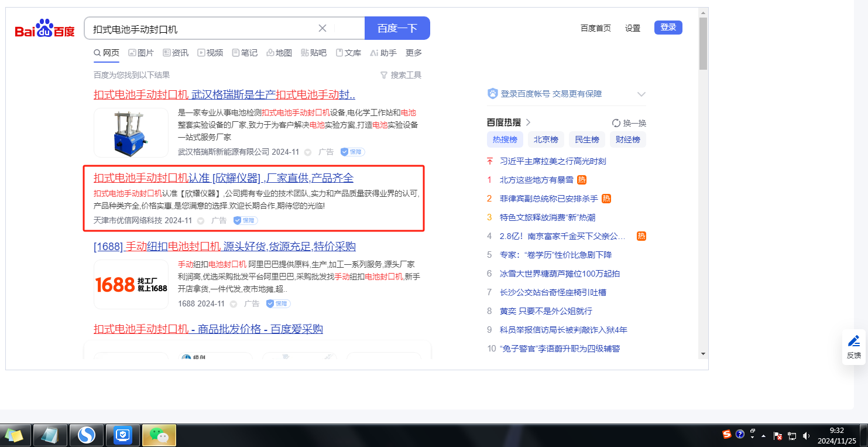The height and width of the screenshot is (447, 868).
Task: Click the 保障 badge on the 1688 result
Action: 278,303
